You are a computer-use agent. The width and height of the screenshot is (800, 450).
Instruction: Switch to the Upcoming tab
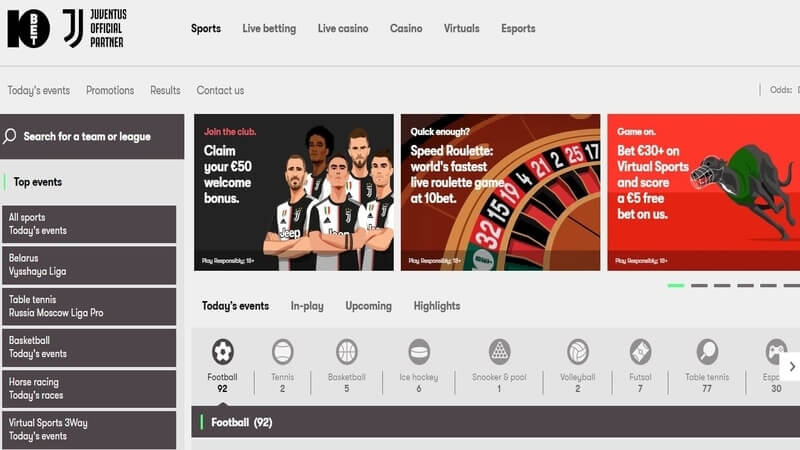pos(369,306)
